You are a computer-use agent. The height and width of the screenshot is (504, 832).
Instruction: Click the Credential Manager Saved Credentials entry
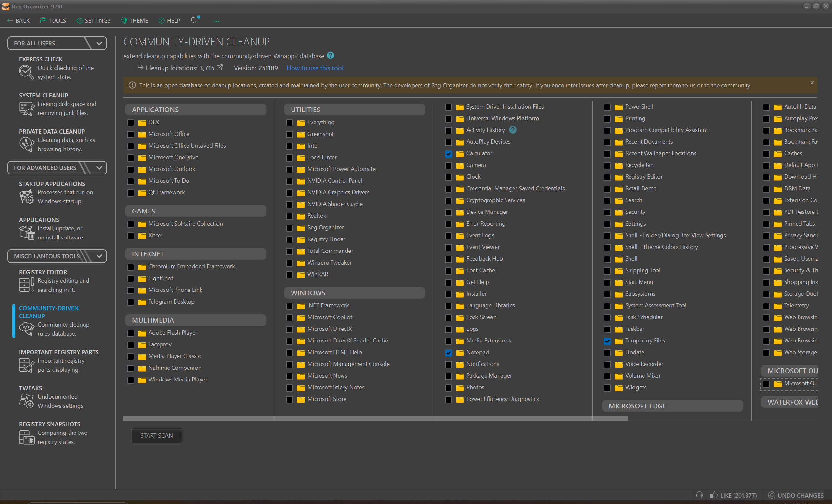515,188
